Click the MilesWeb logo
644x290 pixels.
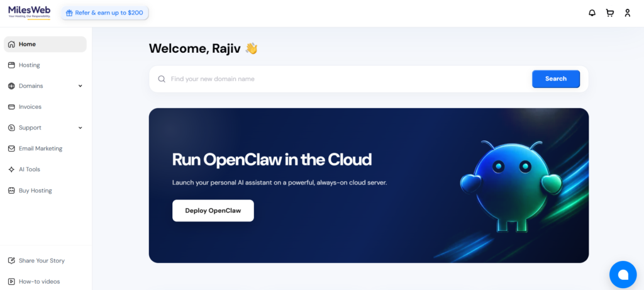pos(30,12)
